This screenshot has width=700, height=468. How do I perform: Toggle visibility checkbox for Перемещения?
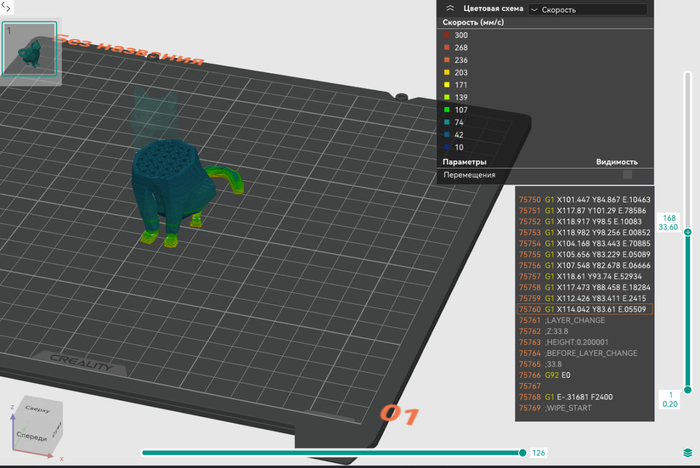pyautogui.click(x=628, y=174)
